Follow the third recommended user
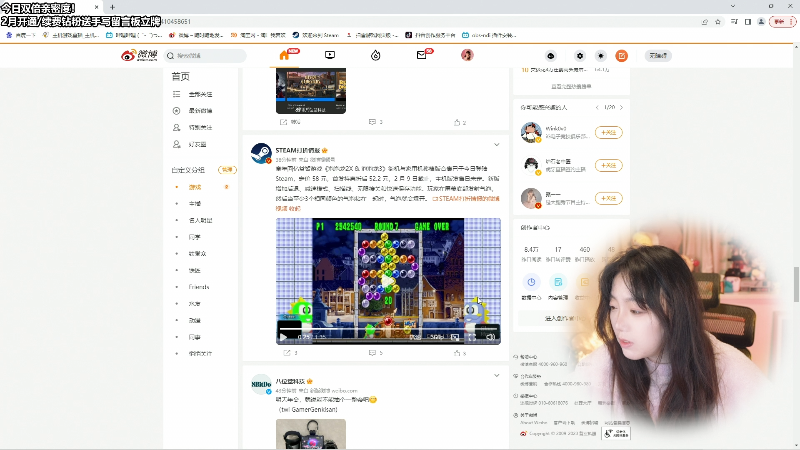 coord(609,198)
